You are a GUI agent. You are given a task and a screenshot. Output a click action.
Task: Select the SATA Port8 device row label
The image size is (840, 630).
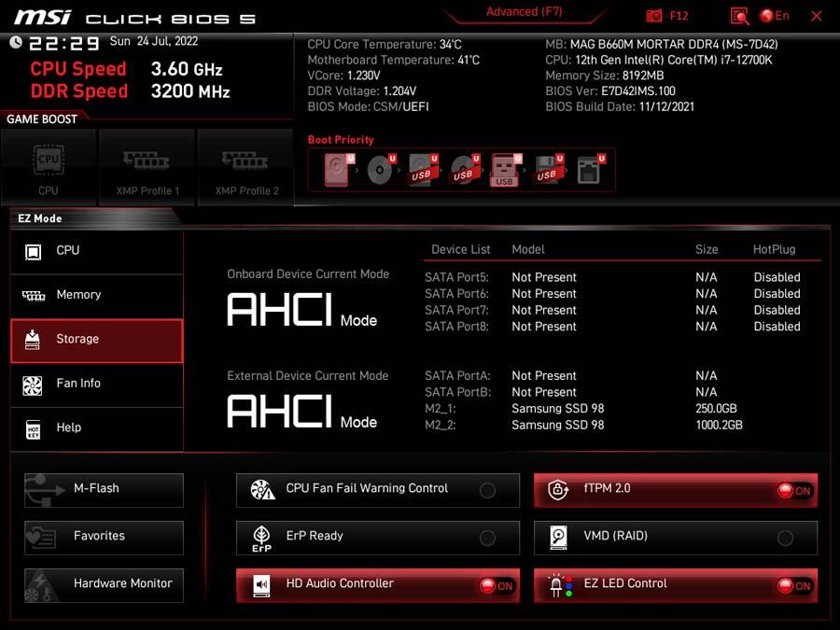457,327
